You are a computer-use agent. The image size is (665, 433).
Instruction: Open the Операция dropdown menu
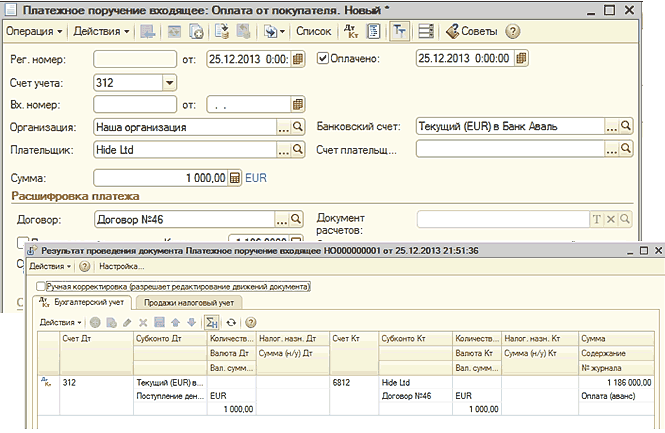(33, 31)
